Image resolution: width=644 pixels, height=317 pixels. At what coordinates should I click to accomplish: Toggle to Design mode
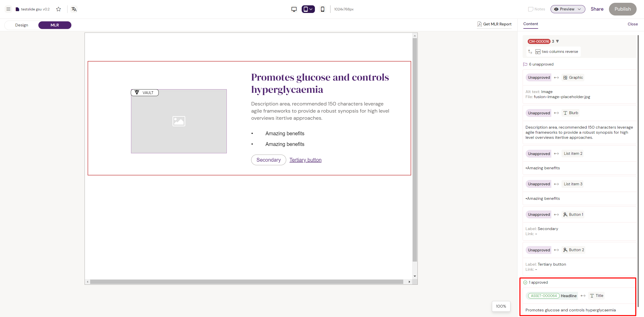point(22,25)
